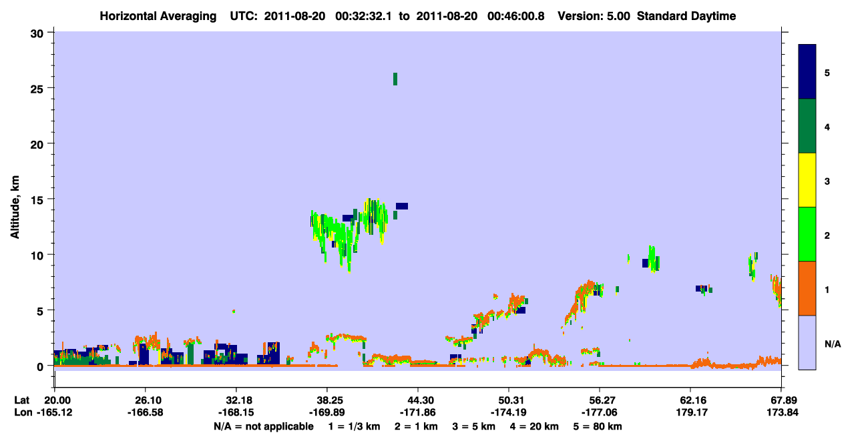Click the 'Lat' row label
Screen dimensions: 868x445
click(21, 400)
